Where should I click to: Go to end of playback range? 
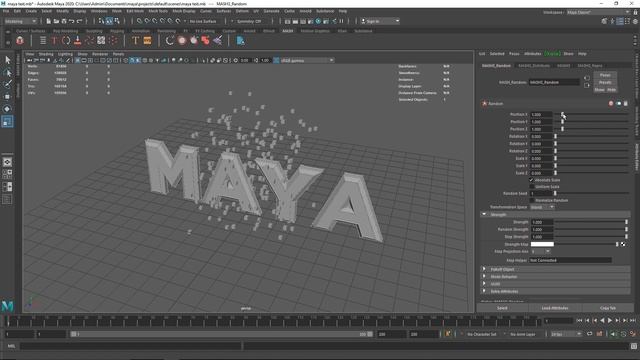[632, 321]
